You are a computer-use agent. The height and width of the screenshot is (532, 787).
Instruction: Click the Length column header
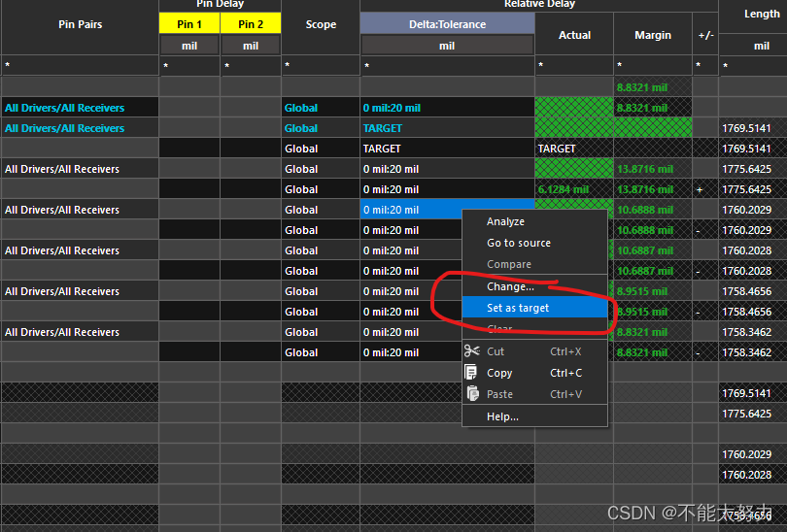761,14
